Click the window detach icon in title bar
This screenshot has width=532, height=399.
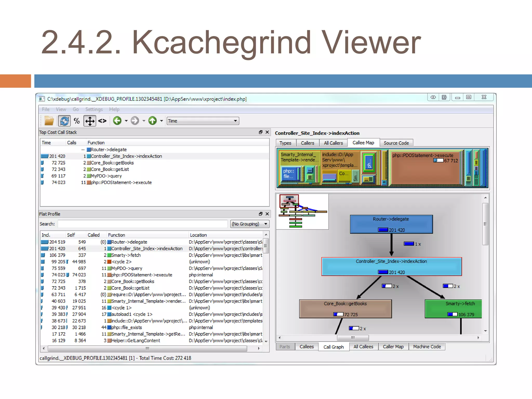(444, 97)
